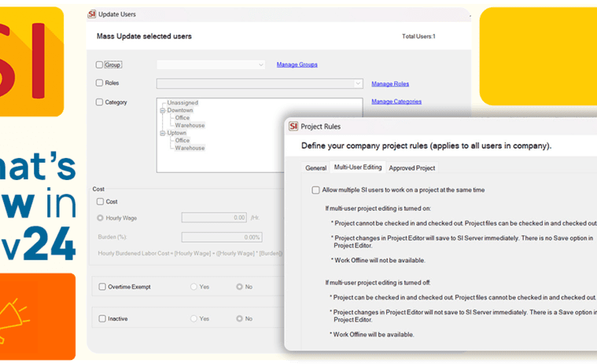Select Office under Uptown
This screenshot has width=597, height=364.
point(182,141)
